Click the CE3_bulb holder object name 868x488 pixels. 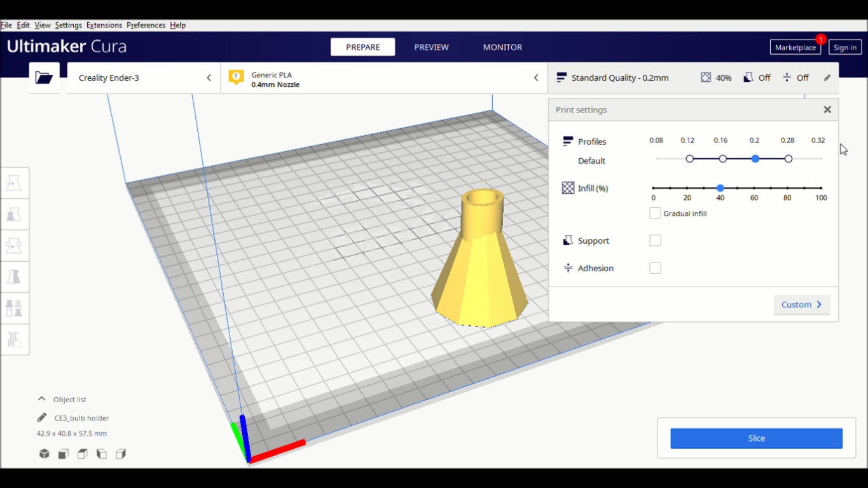pyautogui.click(x=82, y=418)
